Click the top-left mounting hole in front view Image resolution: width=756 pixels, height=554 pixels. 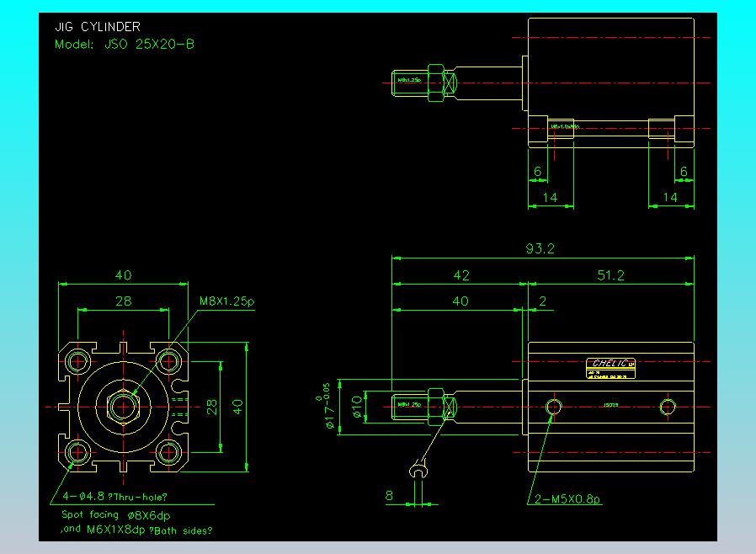coord(79,362)
